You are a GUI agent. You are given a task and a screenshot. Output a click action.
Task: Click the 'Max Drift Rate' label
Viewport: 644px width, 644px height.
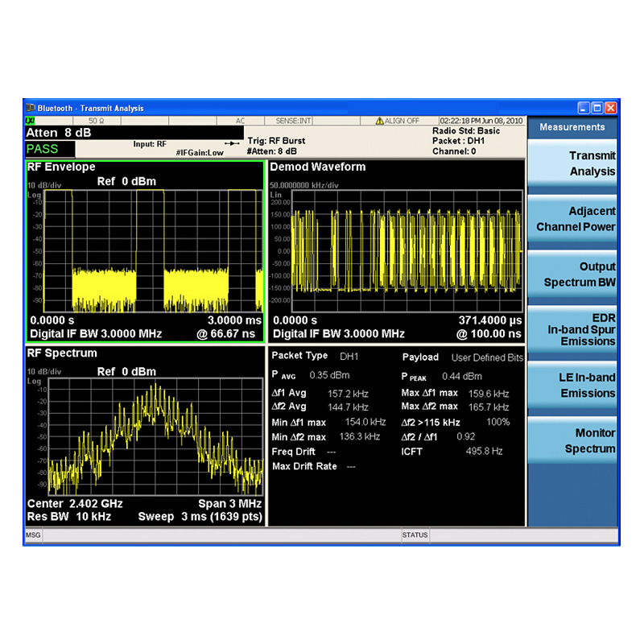pyautogui.click(x=304, y=466)
